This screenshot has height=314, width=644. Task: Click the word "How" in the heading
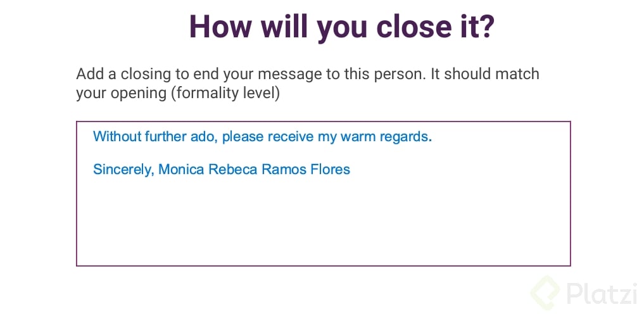[x=220, y=26]
